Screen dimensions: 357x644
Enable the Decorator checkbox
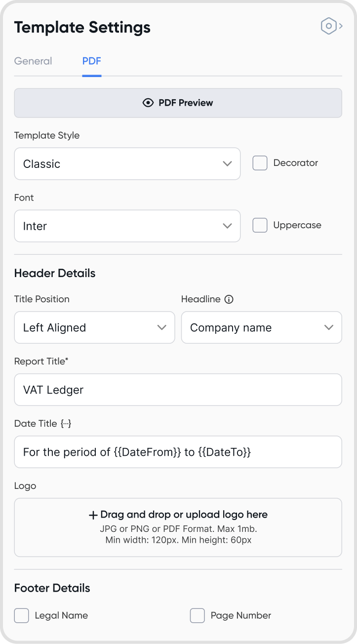click(x=260, y=163)
